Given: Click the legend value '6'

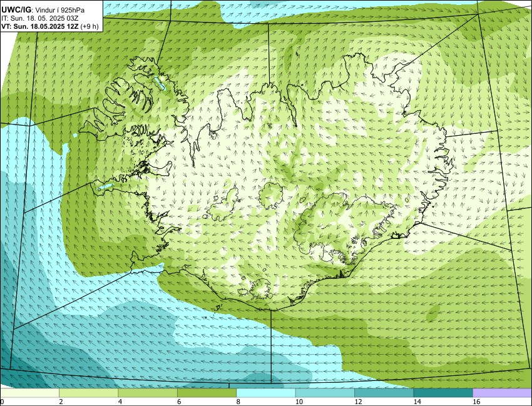Looking at the screenshot, I should (179, 402).
